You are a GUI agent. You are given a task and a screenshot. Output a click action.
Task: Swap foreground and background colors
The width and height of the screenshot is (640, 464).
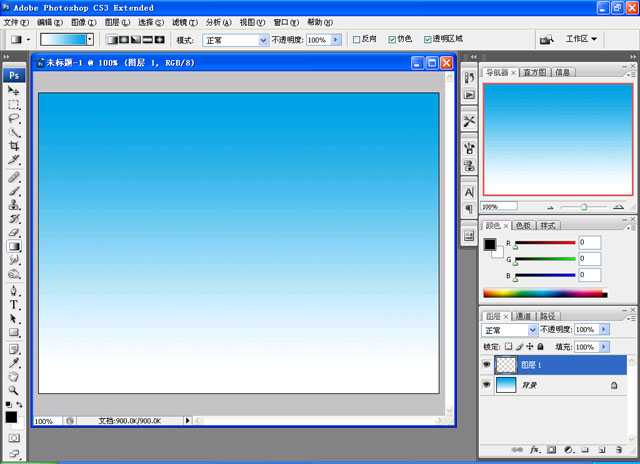(x=19, y=405)
